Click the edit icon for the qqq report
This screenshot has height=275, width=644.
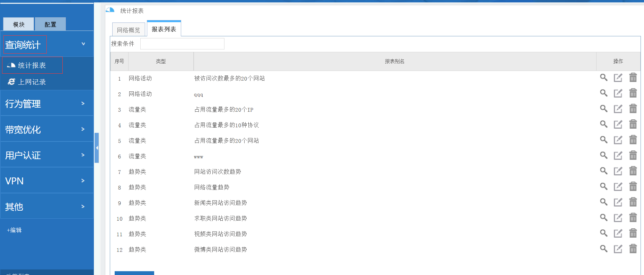618,93
